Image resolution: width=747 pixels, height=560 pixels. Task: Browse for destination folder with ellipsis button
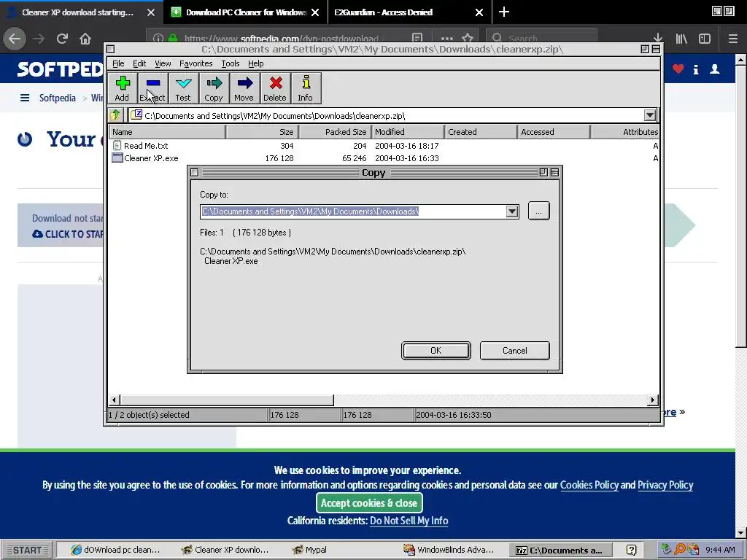(x=539, y=211)
